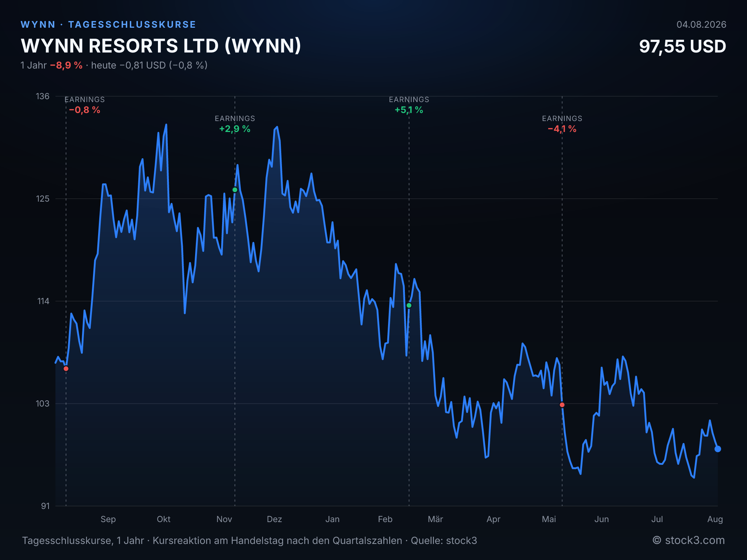Click the red earnings dot in May

click(562, 405)
